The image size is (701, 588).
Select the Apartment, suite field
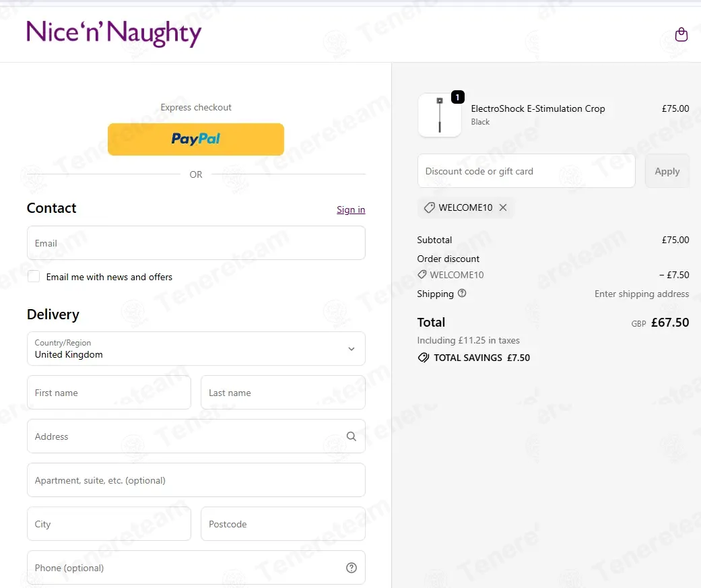196,480
